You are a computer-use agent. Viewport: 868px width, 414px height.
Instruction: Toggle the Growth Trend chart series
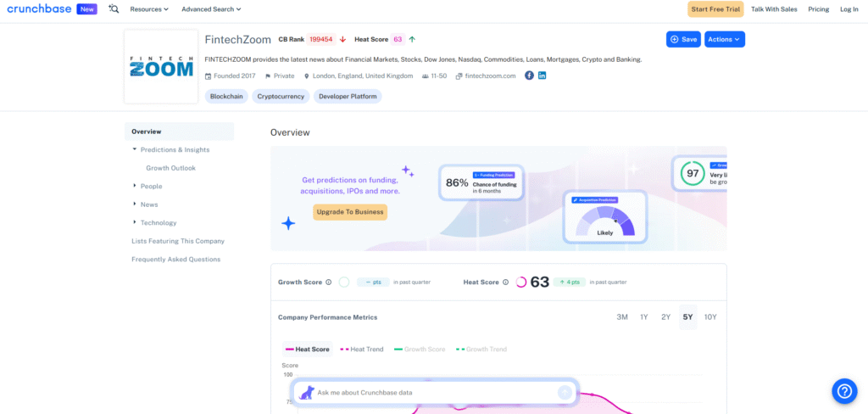tap(481, 350)
